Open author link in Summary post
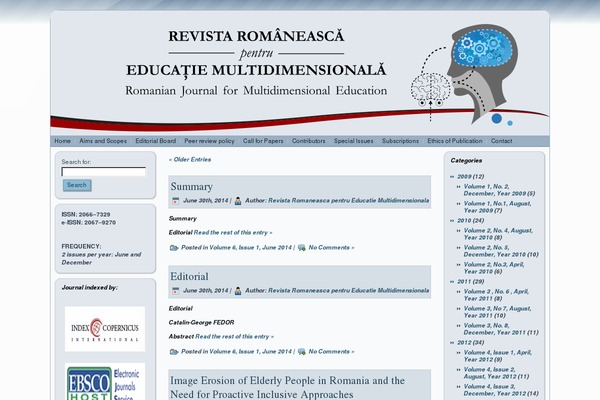This screenshot has width=600, height=400. click(348, 201)
